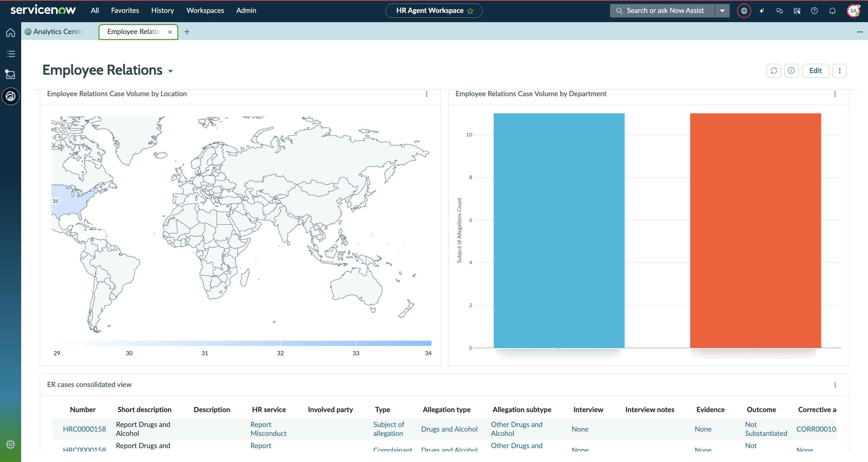Sort by the Evidence column header
The width and height of the screenshot is (868, 462).
(710, 409)
